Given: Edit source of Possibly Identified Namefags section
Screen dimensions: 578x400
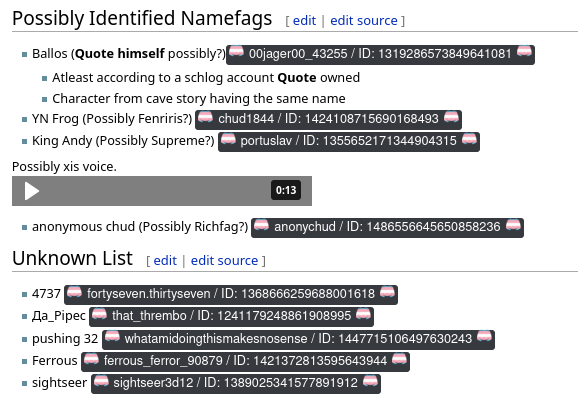Looking at the screenshot, I should click(x=364, y=21).
